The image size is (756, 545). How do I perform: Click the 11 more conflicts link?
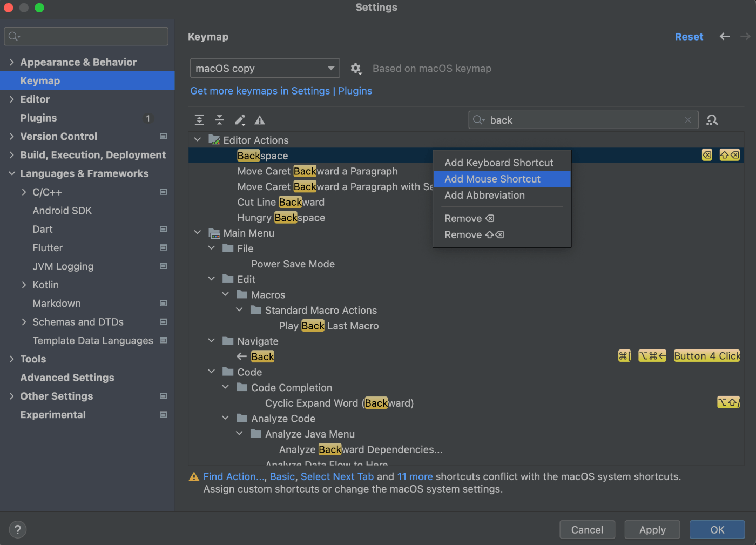coord(415,476)
